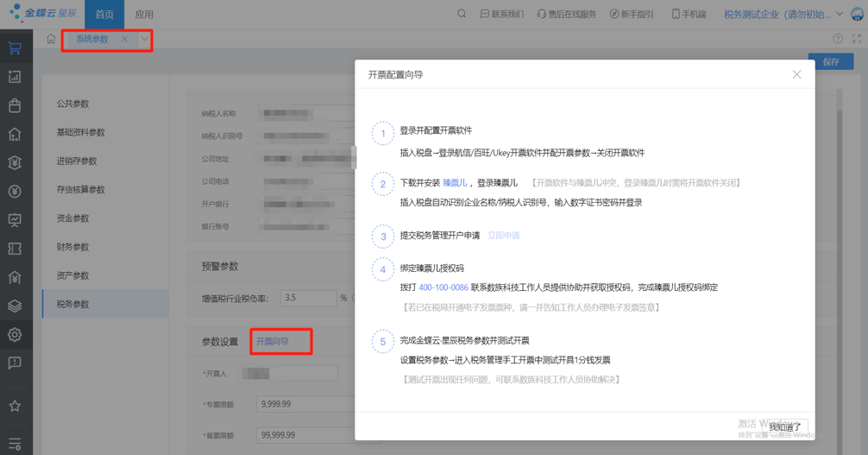Open 新手指引 in the header
Image resolution: width=868 pixels, height=455 pixels.
point(632,14)
